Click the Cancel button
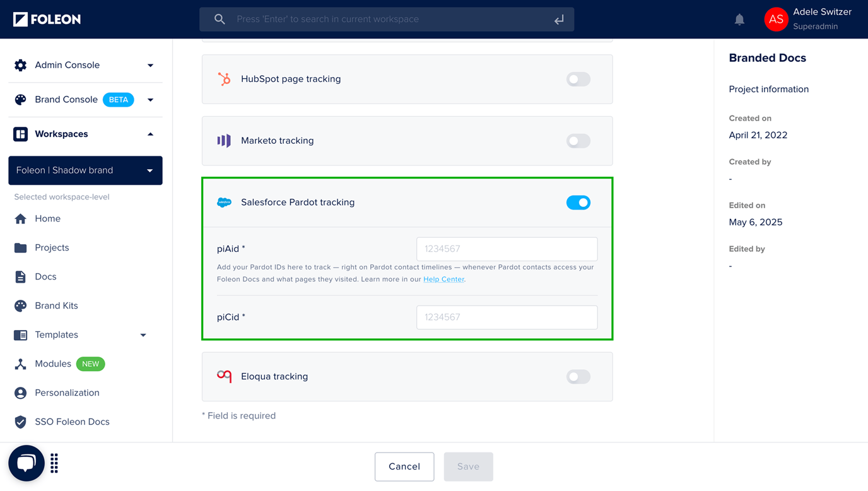 [x=404, y=466]
